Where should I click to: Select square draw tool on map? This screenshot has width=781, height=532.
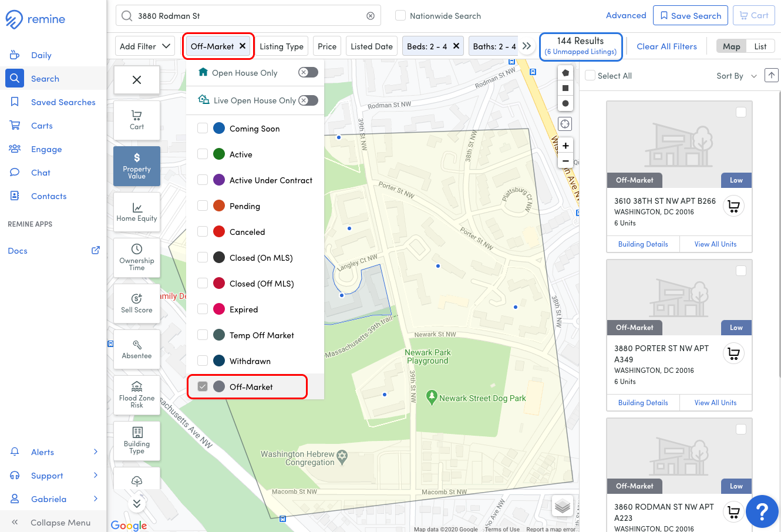point(565,88)
